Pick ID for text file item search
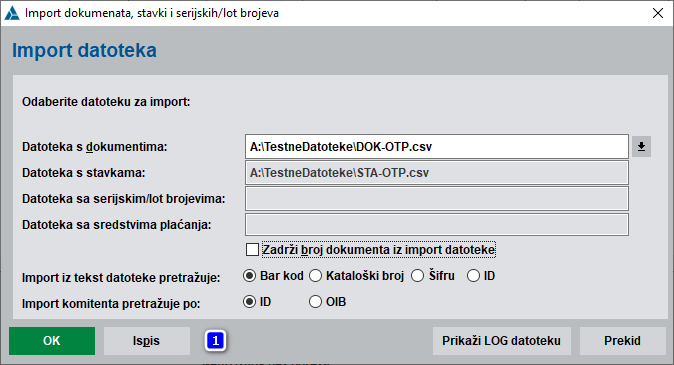The height and width of the screenshot is (365, 674). (x=473, y=276)
